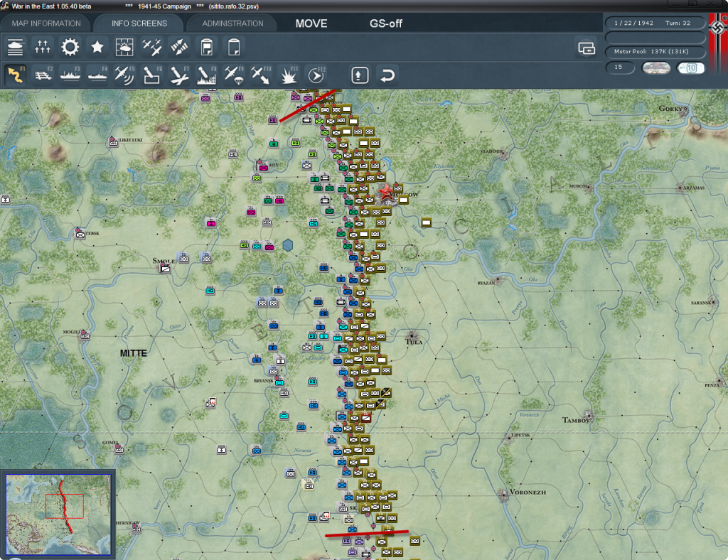728x560 pixels.
Task: Click the overlapping windows icon
Action: point(587,48)
